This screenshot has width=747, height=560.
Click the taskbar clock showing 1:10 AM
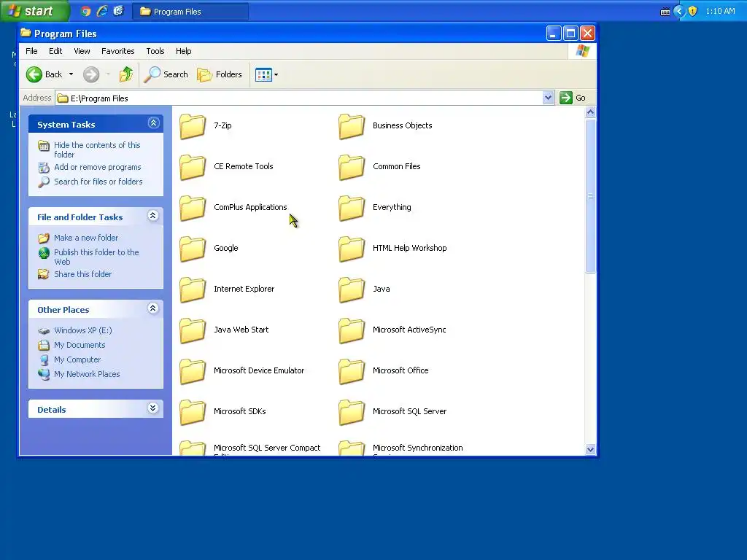coord(720,11)
